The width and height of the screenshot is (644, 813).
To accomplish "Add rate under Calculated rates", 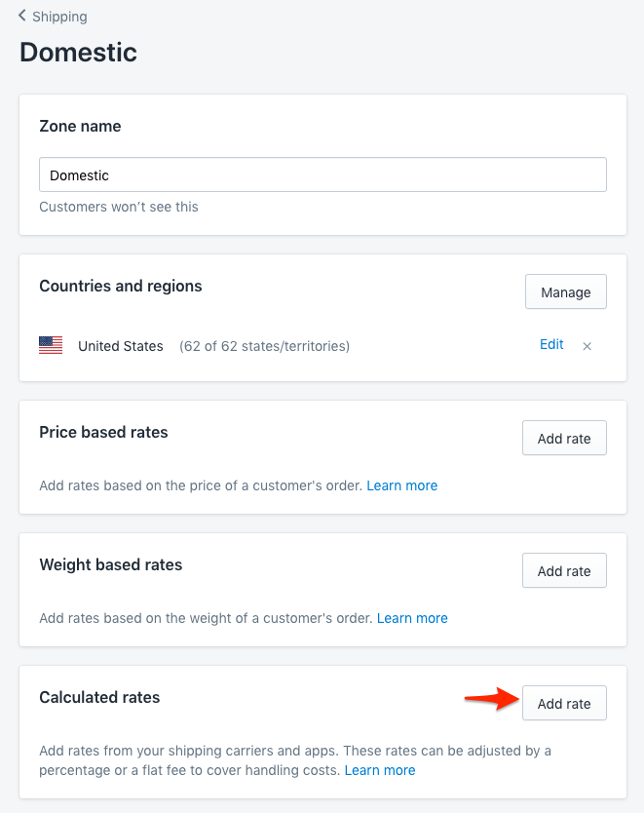I will (564, 704).
